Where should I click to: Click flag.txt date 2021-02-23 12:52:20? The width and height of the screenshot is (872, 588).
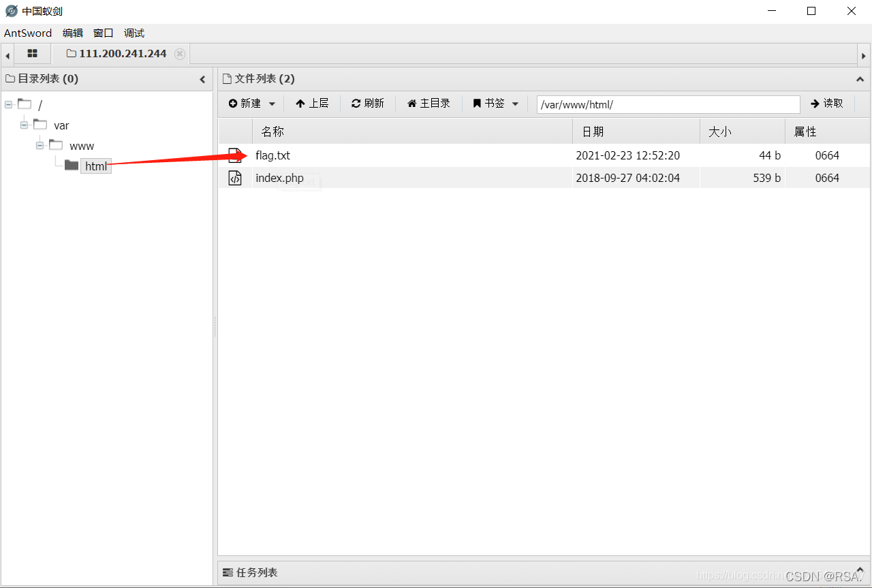tap(627, 155)
